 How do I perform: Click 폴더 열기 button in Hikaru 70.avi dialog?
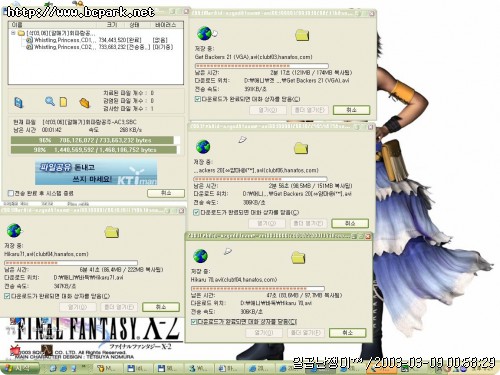(306, 333)
